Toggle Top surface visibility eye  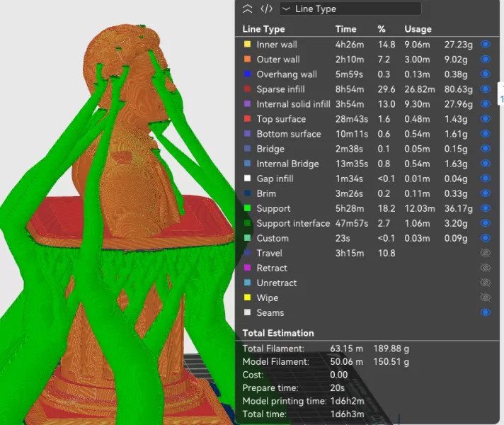click(486, 119)
